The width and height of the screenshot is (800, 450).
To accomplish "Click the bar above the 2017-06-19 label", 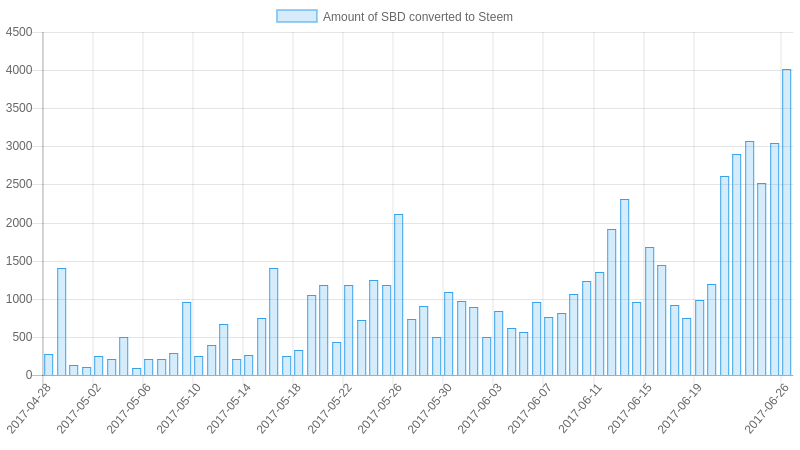I will pos(699,338).
